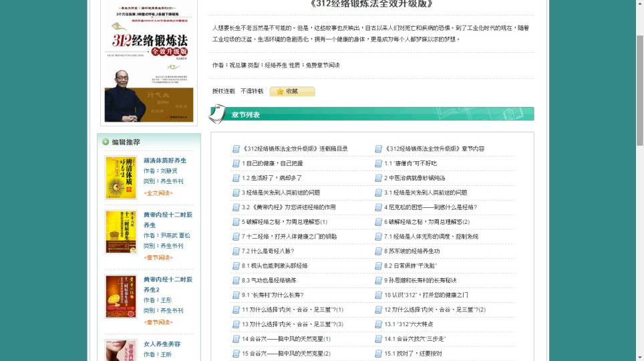Screen dimensions: 644x361
Task: Open chapter 4 尼克松的困惑
Action: click(430, 207)
